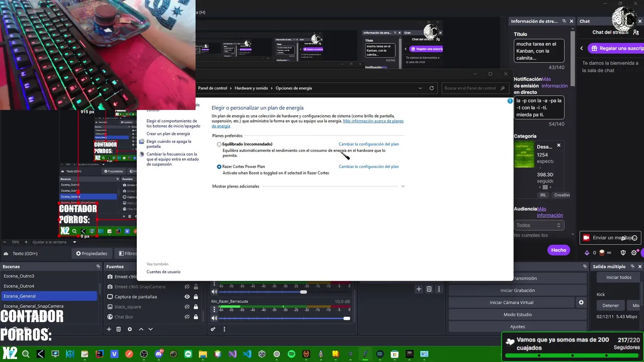Open the Audiencia Todos dropdown
The width and height of the screenshot is (644, 362).
[x=538, y=225]
